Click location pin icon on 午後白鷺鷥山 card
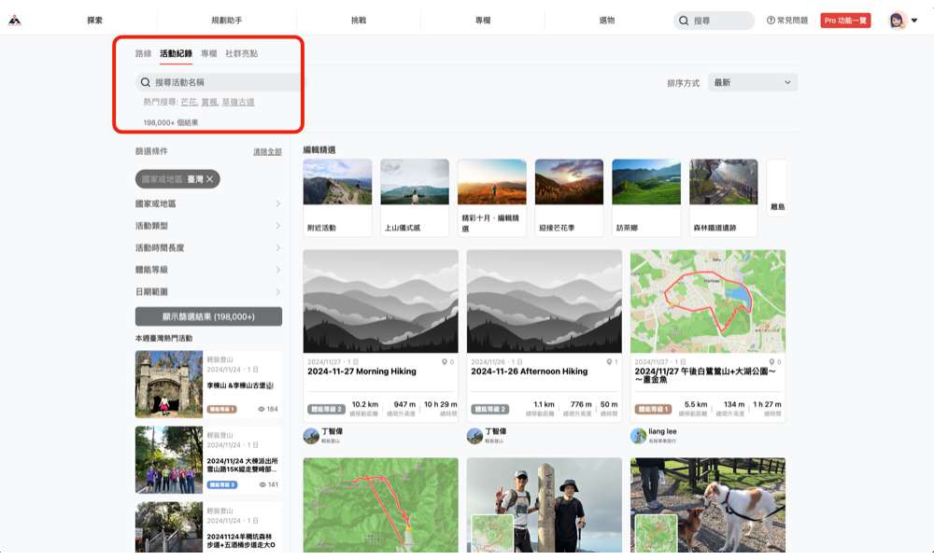Viewport: 934px width, 560px height. [771, 362]
